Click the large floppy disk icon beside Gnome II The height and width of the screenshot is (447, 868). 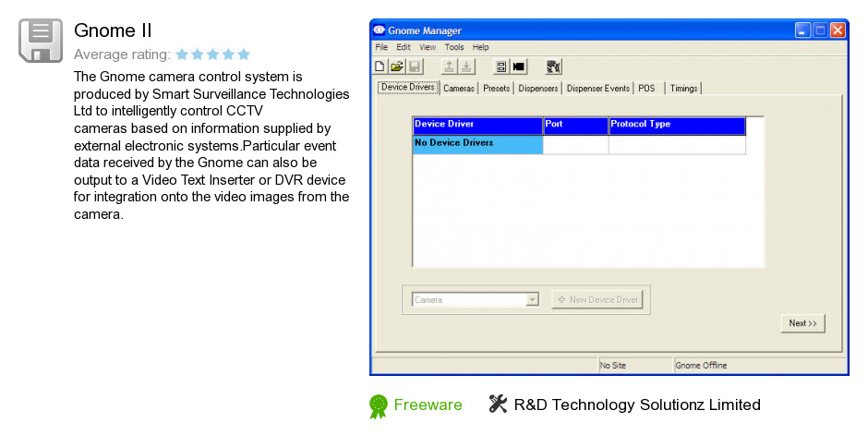(41, 40)
